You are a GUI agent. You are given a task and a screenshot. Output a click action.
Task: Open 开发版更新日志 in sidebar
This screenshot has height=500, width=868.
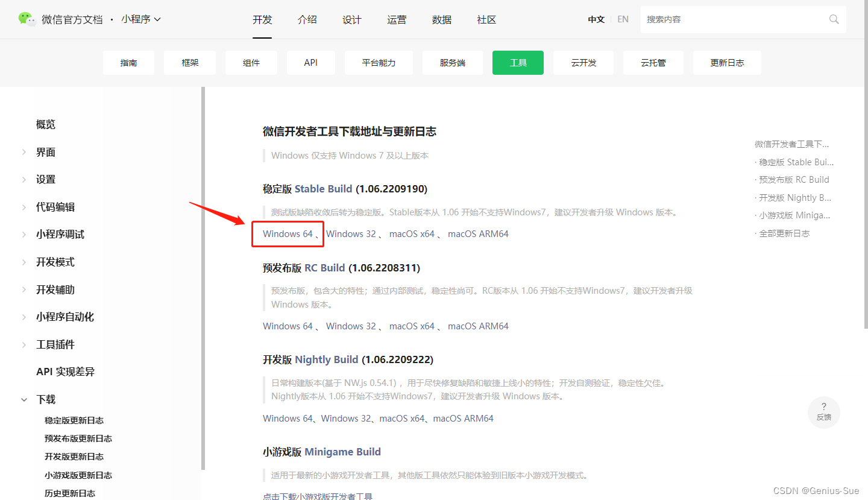tap(74, 457)
